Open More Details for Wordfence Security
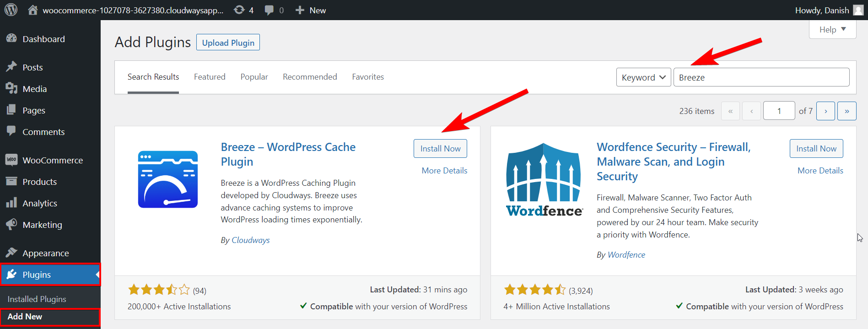The width and height of the screenshot is (868, 329). (x=820, y=171)
